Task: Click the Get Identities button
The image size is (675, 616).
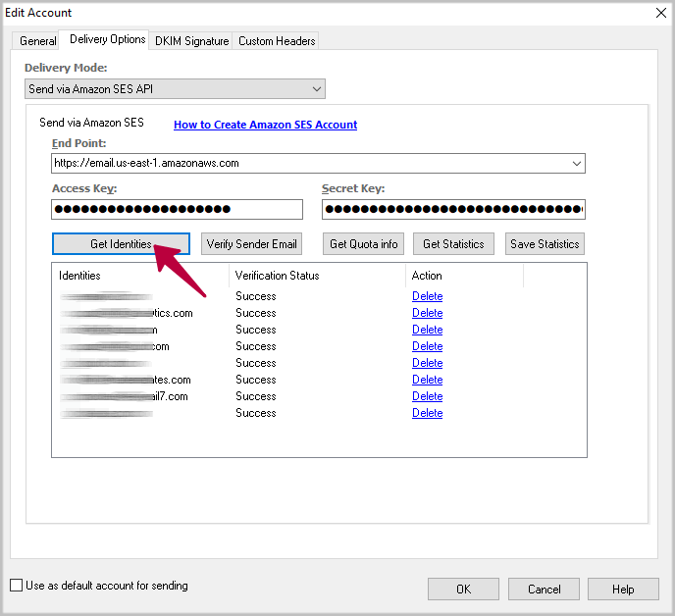Action: pos(121,244)
